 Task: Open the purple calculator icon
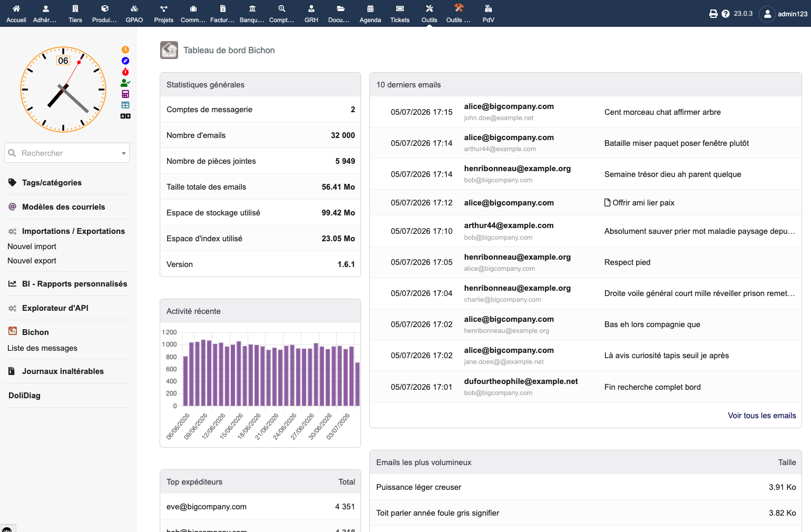click(125, 94)
